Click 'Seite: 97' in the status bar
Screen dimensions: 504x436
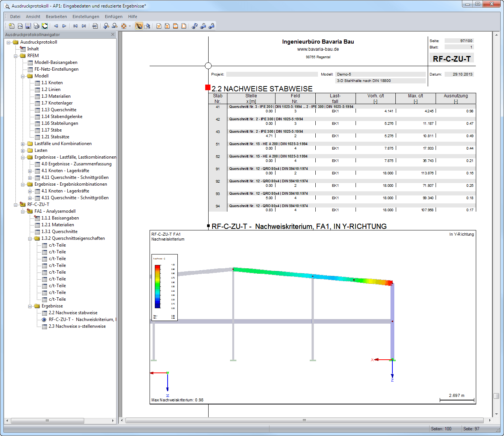point(471,429)
